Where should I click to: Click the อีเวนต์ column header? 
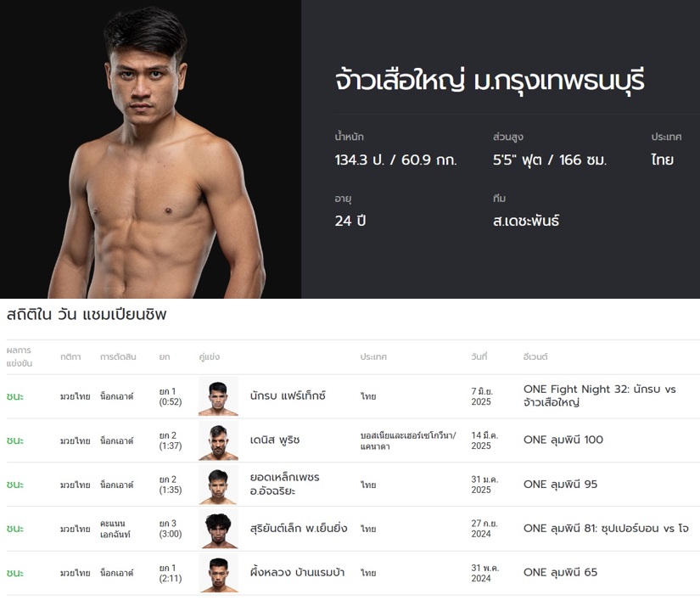[535, 357]
